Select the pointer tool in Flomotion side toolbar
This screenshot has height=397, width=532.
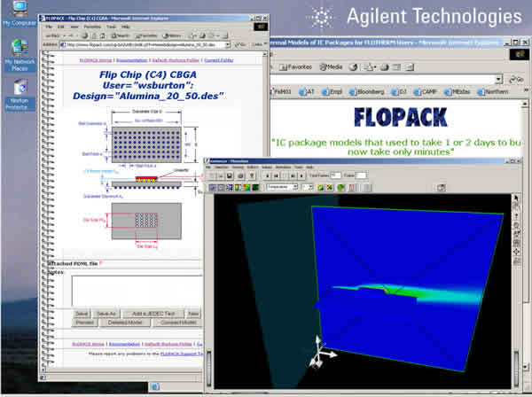click(x=516, y=198)
